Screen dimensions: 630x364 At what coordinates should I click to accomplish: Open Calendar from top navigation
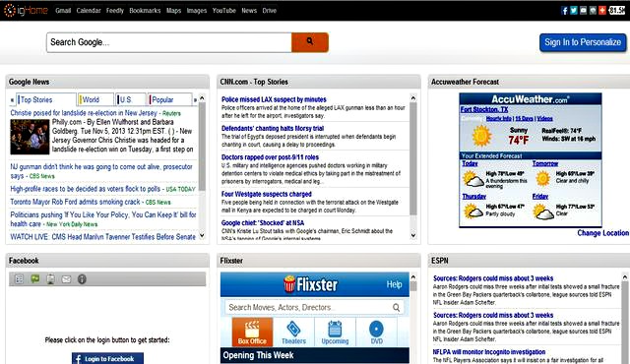coord(89,11)
